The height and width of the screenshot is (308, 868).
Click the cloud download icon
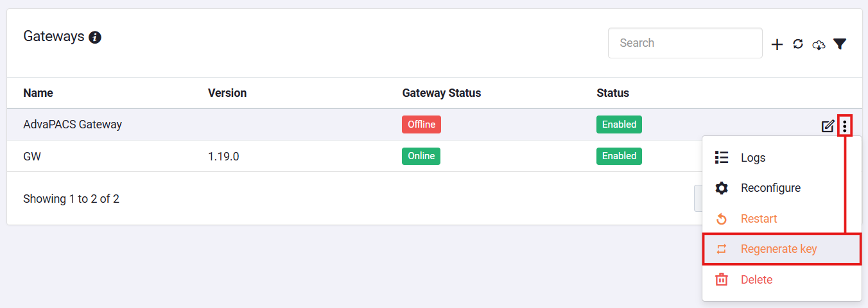coord(819,45)
